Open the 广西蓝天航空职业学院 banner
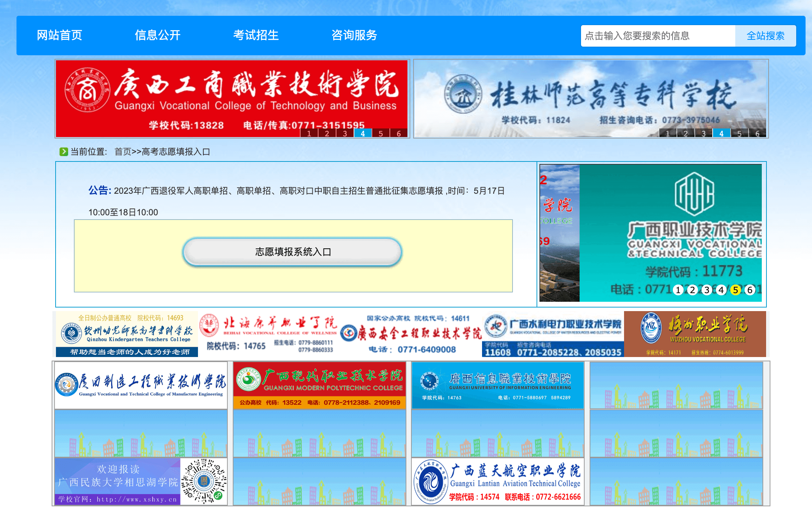 coord(498,482)
